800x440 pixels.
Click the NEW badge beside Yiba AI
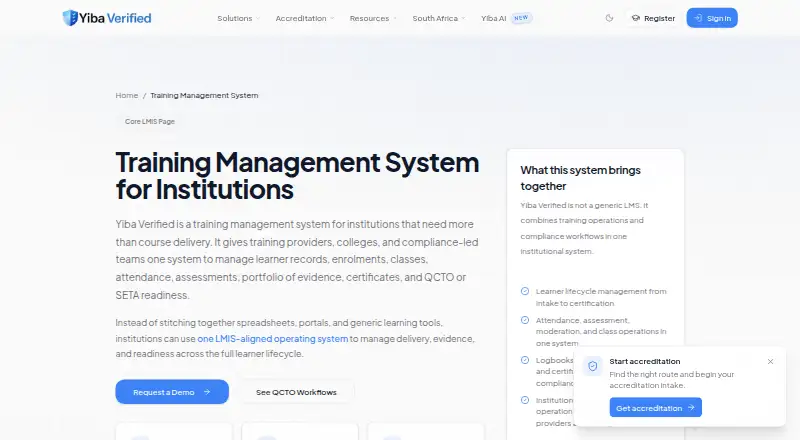521,18
